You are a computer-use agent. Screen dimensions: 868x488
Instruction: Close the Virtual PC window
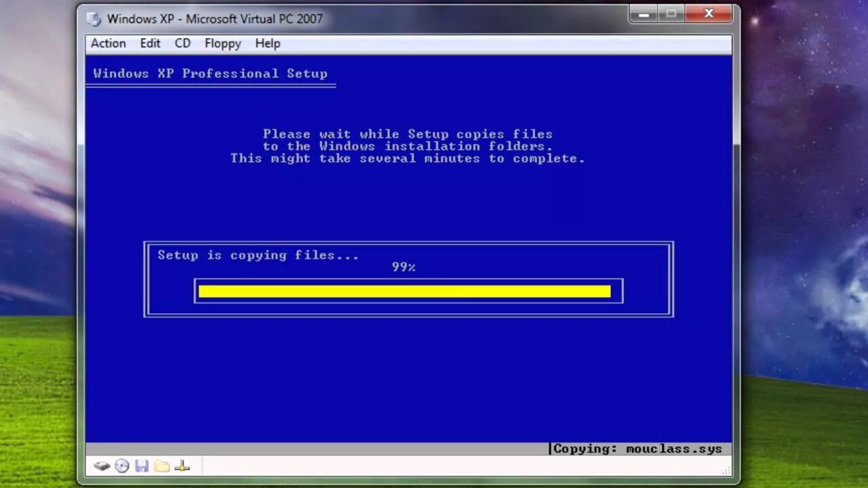709,14
